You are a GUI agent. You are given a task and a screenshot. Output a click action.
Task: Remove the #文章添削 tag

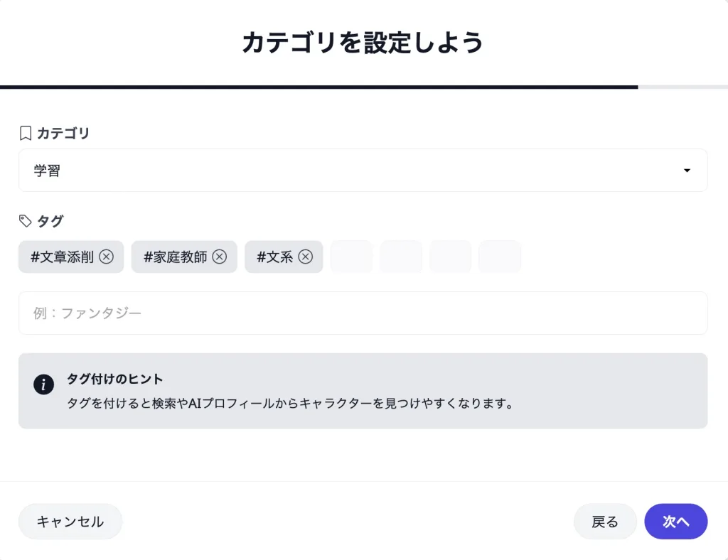pos(107,257)
